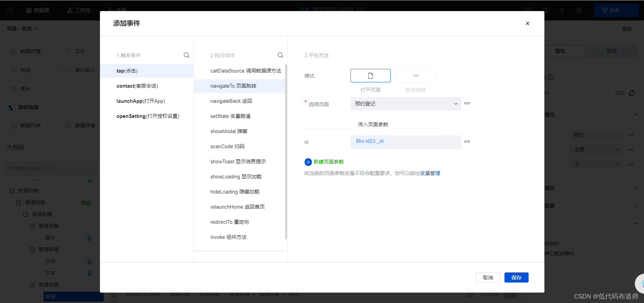This screenshot has width=644, height=303.
Task: Click 面板 toggle at top right
Action: tap(627, 29)
